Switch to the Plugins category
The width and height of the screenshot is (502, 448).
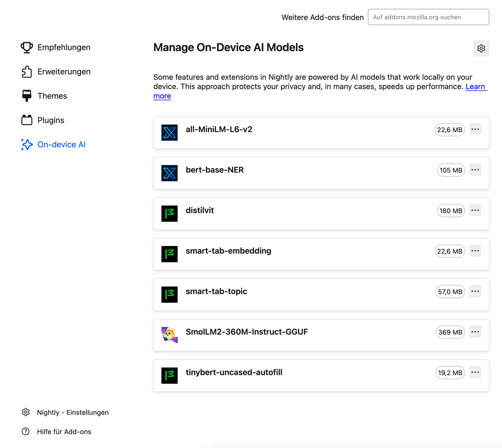click(51, 120)
